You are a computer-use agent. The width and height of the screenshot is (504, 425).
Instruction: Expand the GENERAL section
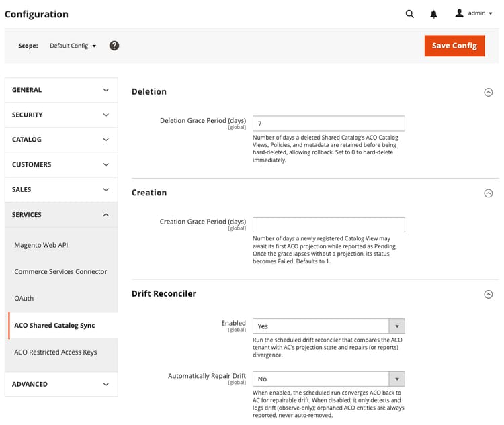click(x=61, y=90)
